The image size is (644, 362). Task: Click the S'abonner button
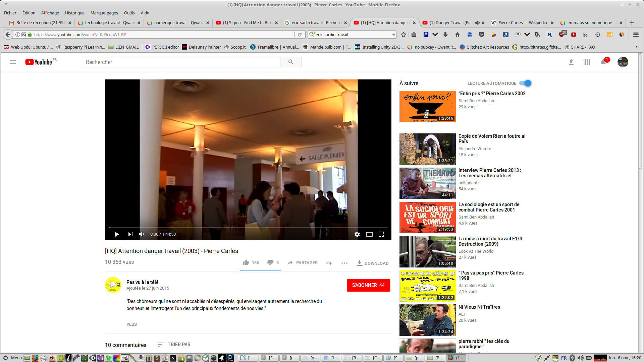pos(368,285)
